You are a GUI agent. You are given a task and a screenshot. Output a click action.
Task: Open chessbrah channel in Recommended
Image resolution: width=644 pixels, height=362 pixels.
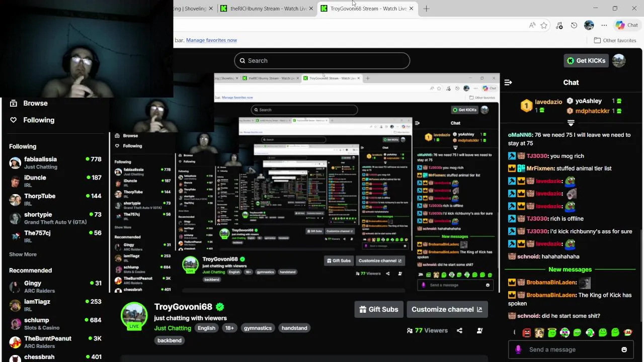point(55,357)
